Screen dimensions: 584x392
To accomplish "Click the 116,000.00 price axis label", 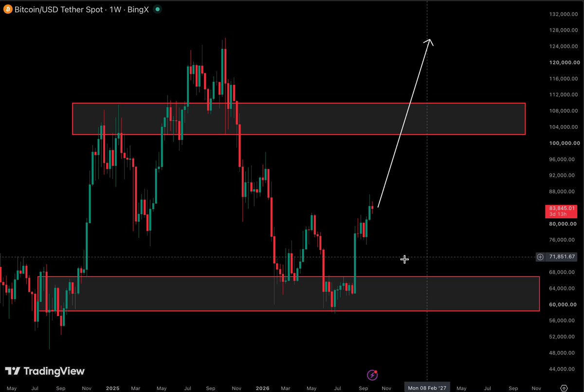I will (x=563, y=79).
